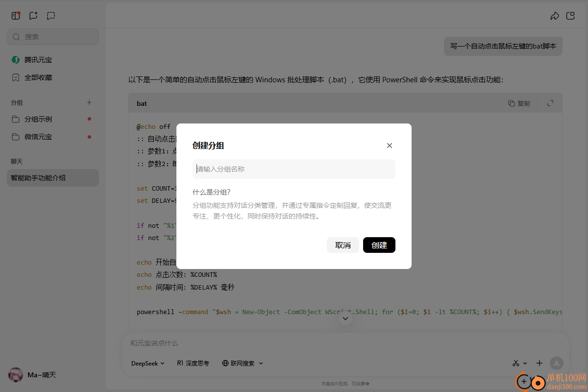
Task: Close the 创建分组 dialog
Action: 390,146
